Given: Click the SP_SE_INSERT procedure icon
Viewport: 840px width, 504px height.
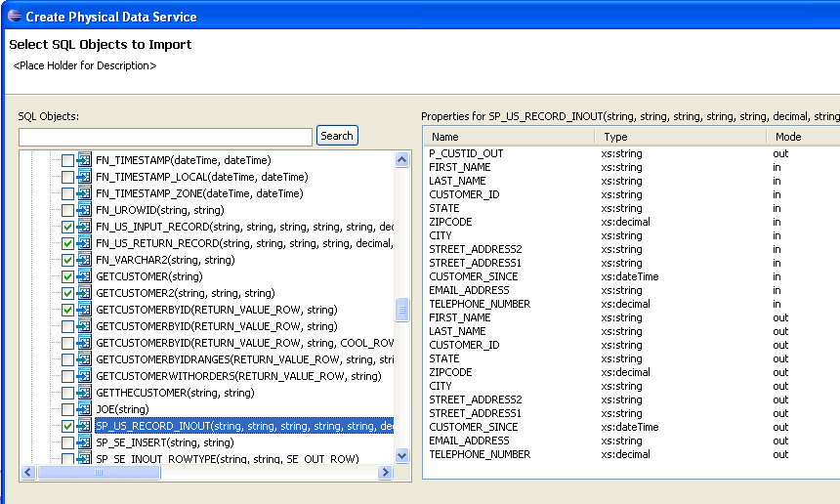Looking at the screenshot, I should pyautogui.click(x=84, y=442).
